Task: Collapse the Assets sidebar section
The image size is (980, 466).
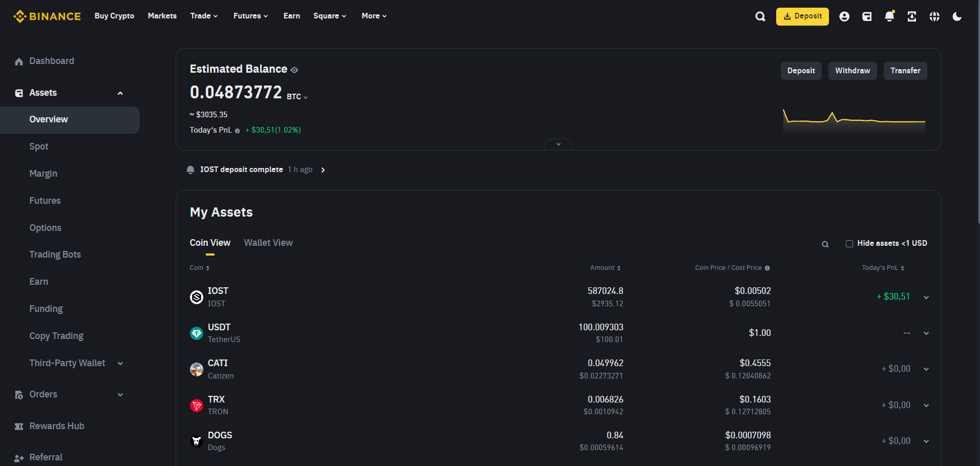Action: 120,93
